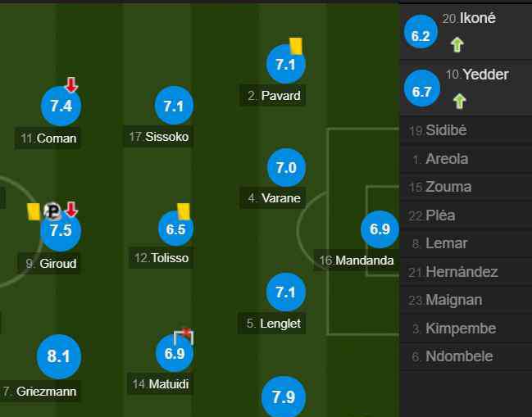532x417 pixels.
Task: Open Sissoko player label
Action: (158, 137)
